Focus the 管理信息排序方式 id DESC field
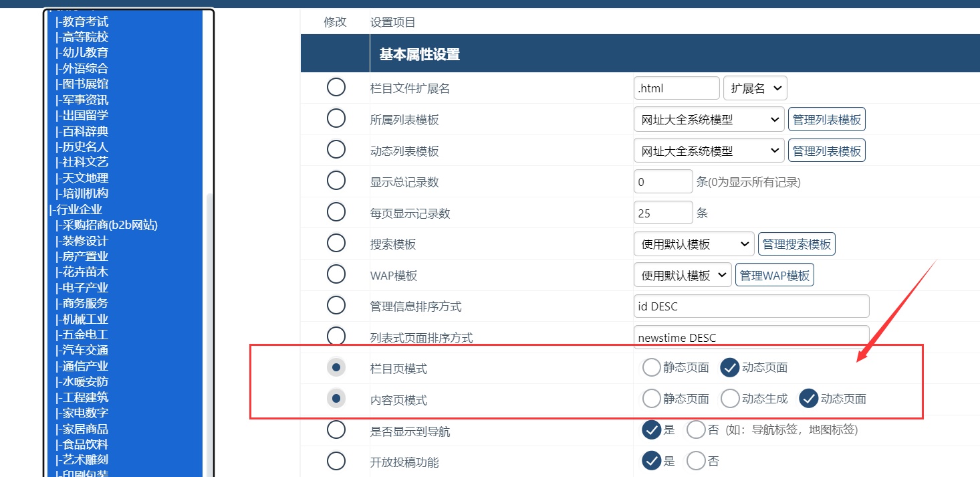 tap(751, 306)
